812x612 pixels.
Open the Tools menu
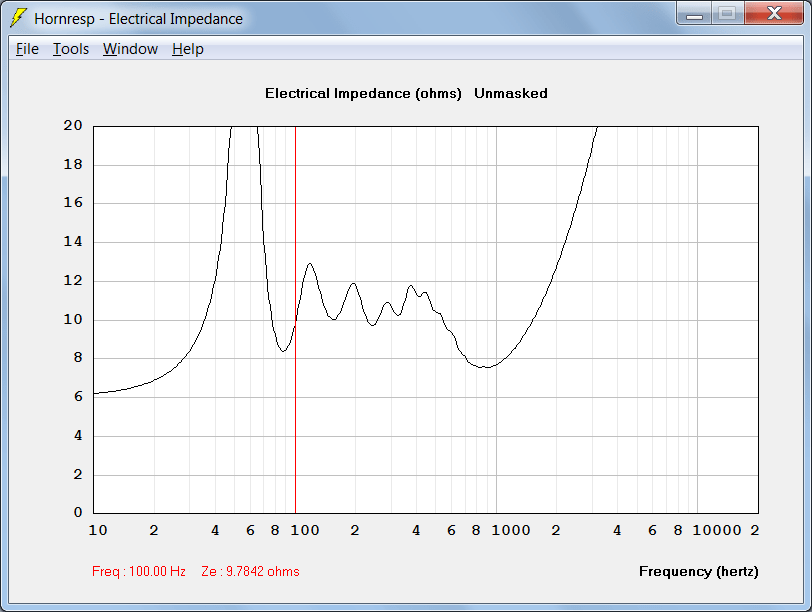point(71,49)
